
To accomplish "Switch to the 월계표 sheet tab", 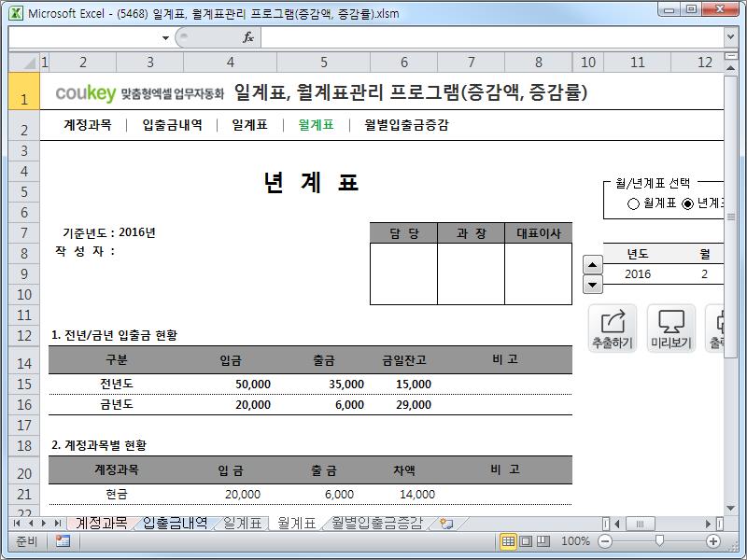I will pos(296,524).
